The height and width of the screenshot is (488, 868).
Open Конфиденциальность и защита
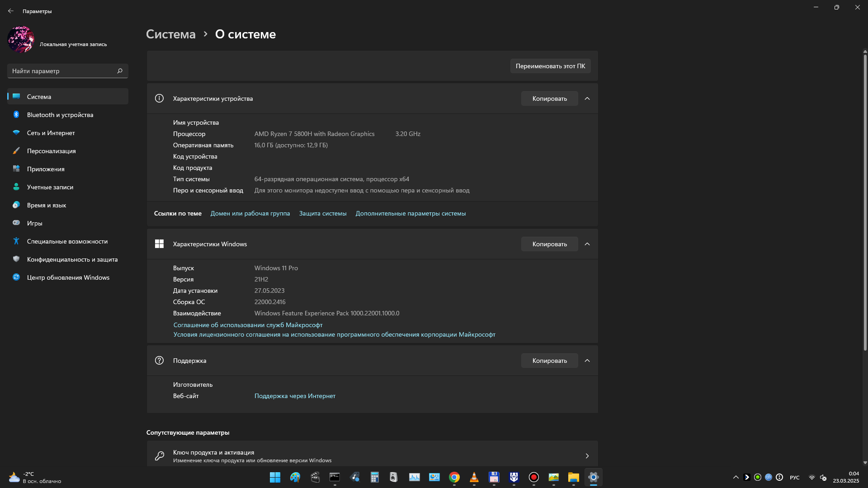coord(68,259)
